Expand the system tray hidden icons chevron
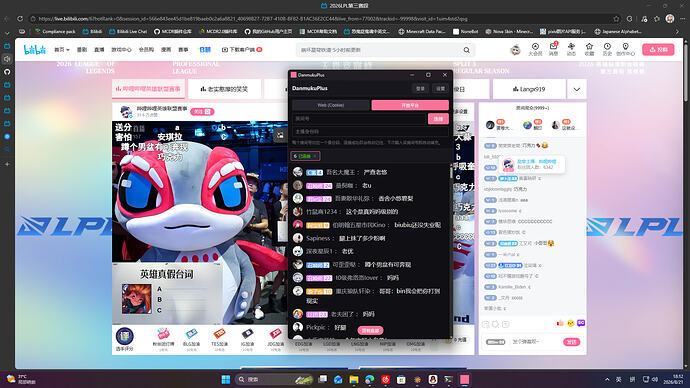The width and height of the screenshot is (690, 388). click(607, 380)
